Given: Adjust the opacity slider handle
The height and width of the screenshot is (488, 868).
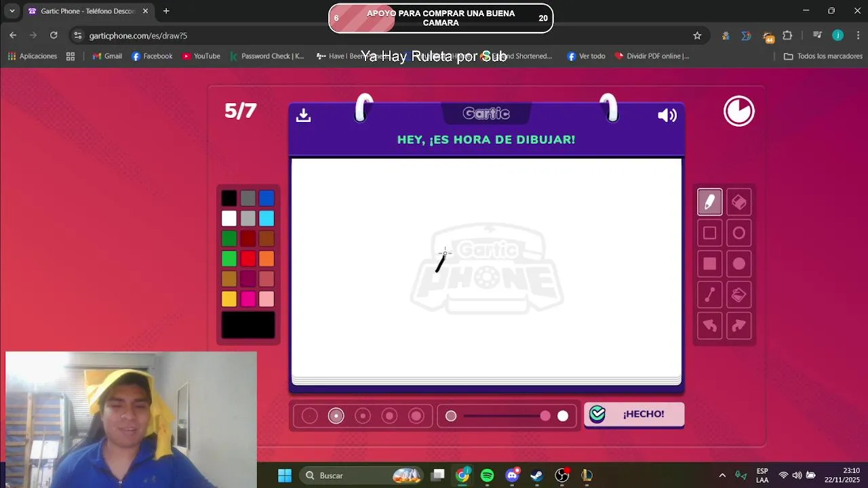Looking at the screenshot, I should (545, 416).
